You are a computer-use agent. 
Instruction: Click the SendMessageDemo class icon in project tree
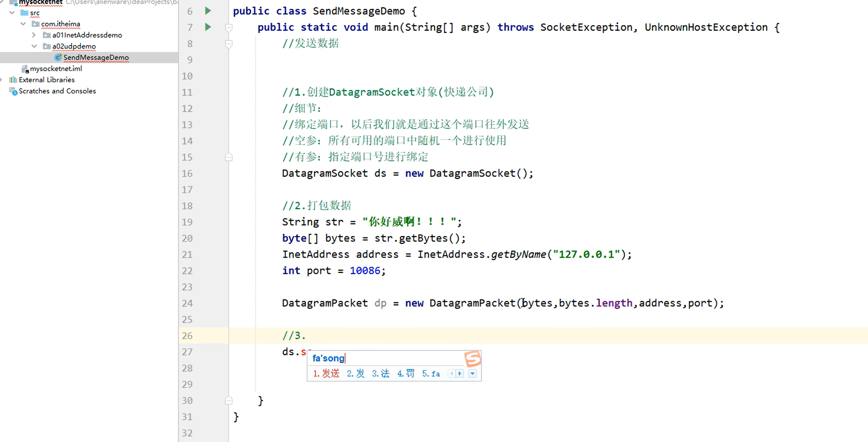(58, 57)
